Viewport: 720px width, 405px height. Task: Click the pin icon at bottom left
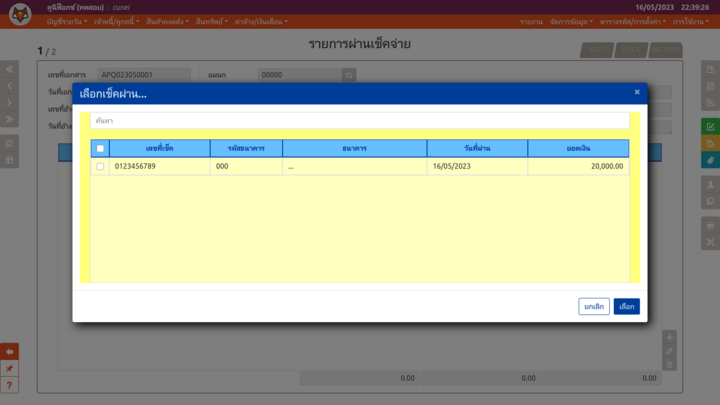point(10,368)
